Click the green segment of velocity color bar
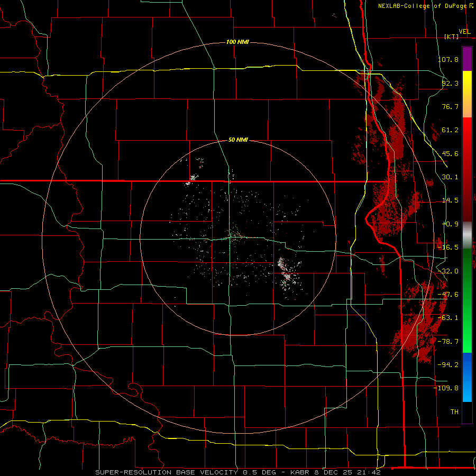 tap(467, 300)
